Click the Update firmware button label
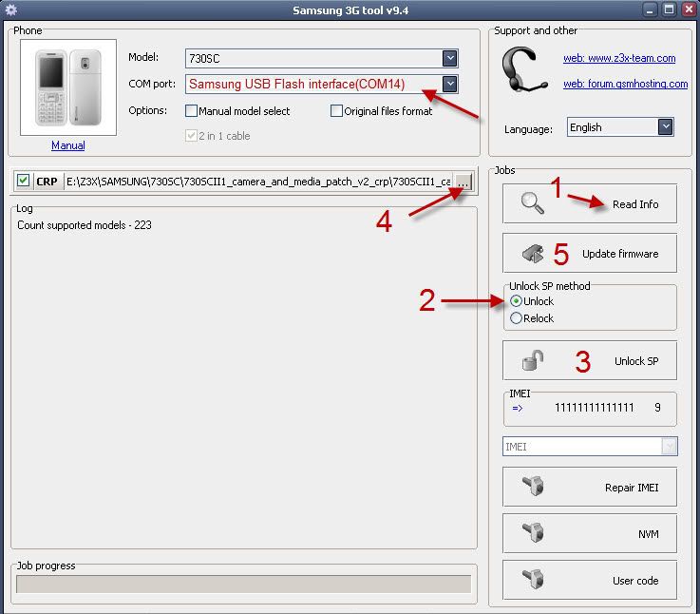 (620, 254)
